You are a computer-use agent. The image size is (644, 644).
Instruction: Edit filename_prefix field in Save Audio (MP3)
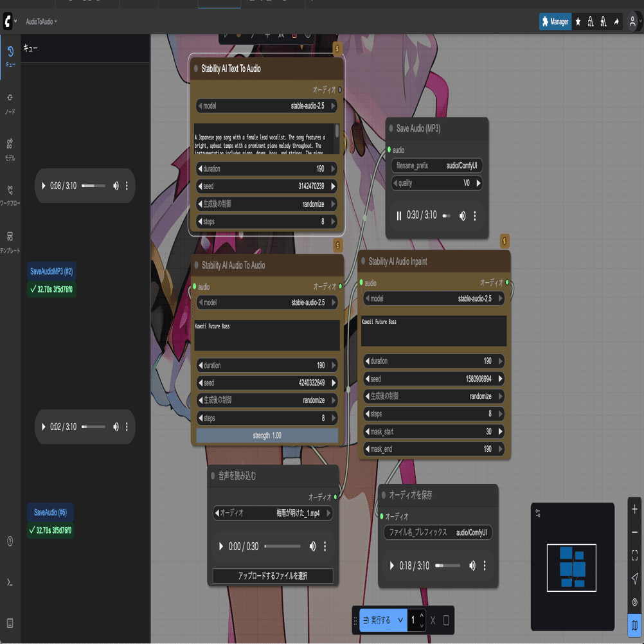[437, 166]
